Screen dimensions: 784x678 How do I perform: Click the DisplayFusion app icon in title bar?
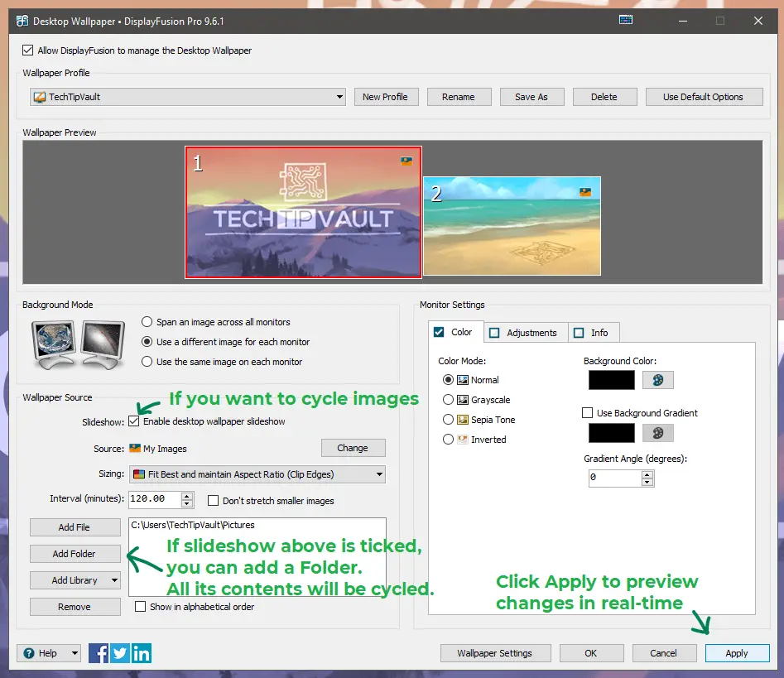click(22, 21)
